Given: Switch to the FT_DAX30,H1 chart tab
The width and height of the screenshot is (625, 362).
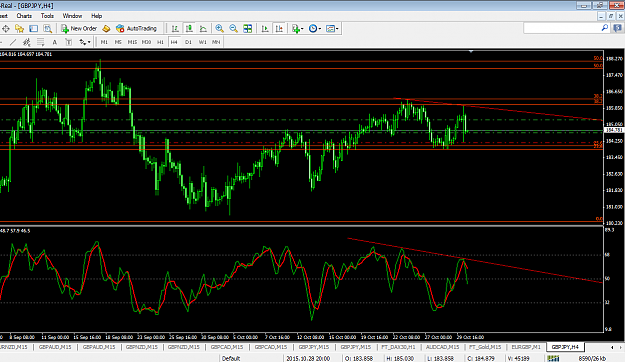Looking at the screenshot, I should click(398, 347).
